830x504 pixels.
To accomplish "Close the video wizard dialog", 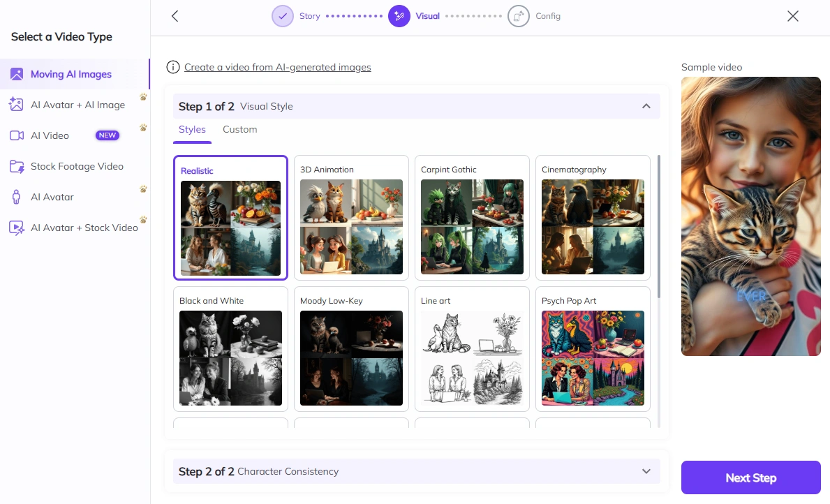I will coord(792,16).
